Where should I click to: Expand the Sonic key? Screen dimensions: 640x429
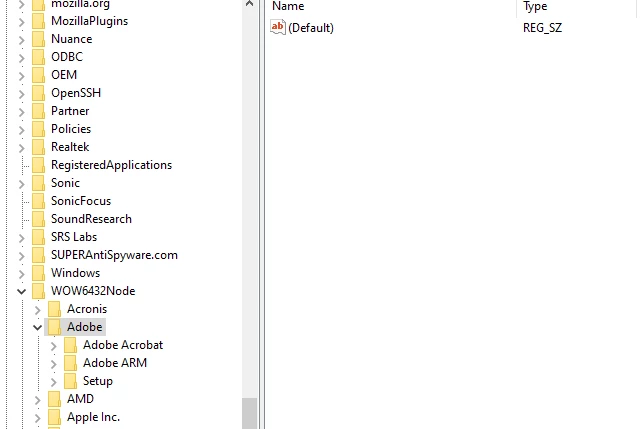(x=22, y=184)
